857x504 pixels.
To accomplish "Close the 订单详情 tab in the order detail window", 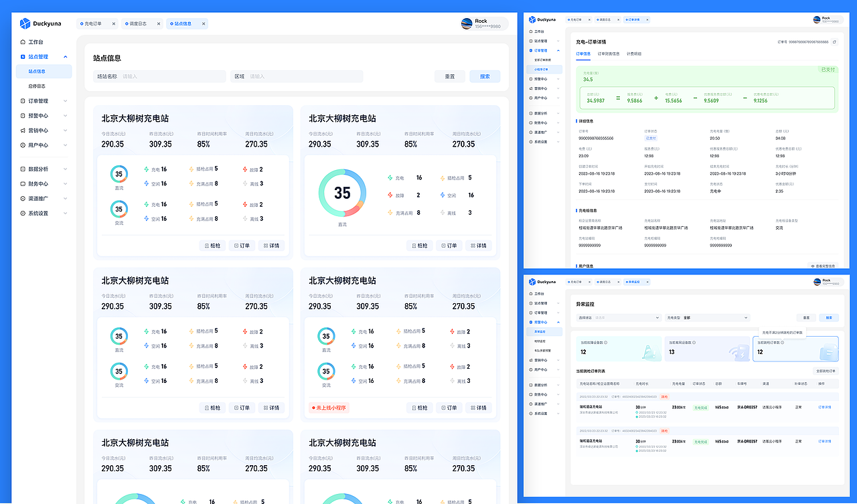I will point(646,20).
